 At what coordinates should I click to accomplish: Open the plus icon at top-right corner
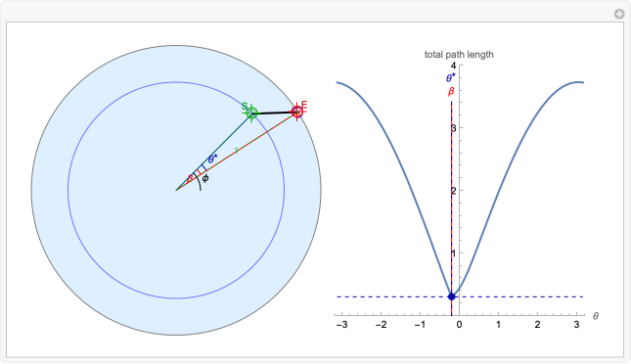pyautogui.click(x=619, y=14)
